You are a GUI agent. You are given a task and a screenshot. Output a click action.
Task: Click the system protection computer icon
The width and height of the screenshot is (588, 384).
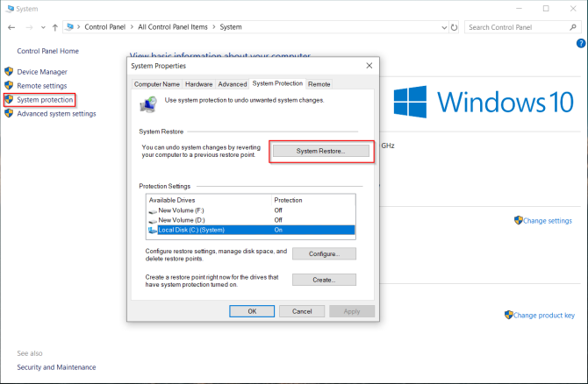pyautogui.click(x=148, y=104)
